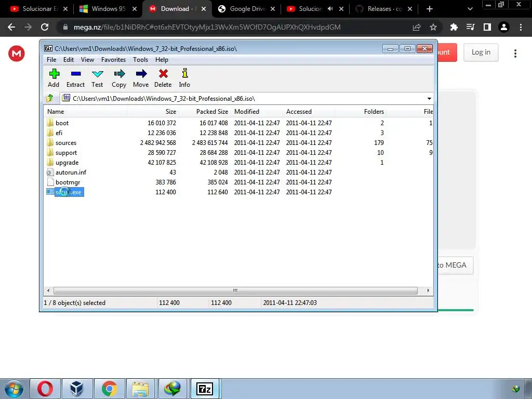
Task: Open Chrome media control icon
Action: click(470, 27)
